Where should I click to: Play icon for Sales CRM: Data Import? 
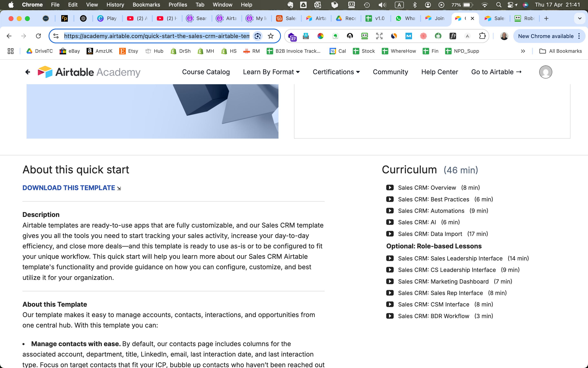390,234
